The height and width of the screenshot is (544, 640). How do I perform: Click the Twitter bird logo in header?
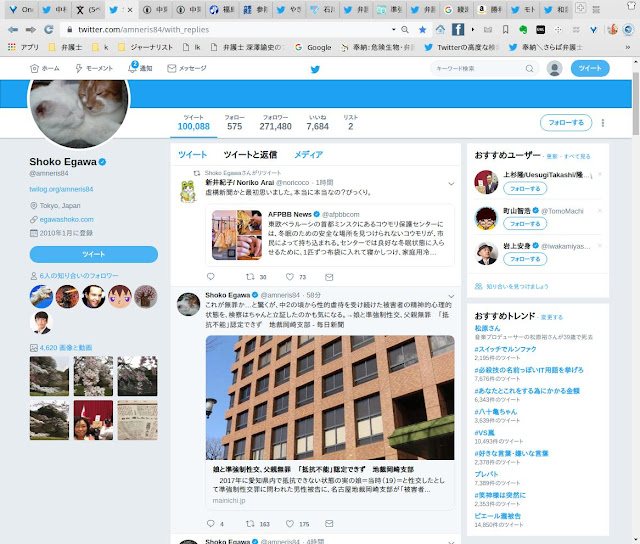(315, 69)
